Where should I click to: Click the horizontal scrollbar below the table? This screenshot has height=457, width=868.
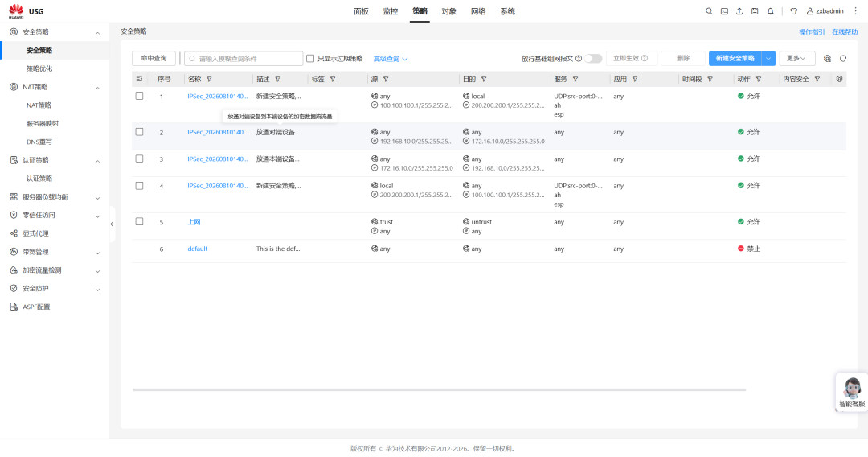tap(439, 389)
